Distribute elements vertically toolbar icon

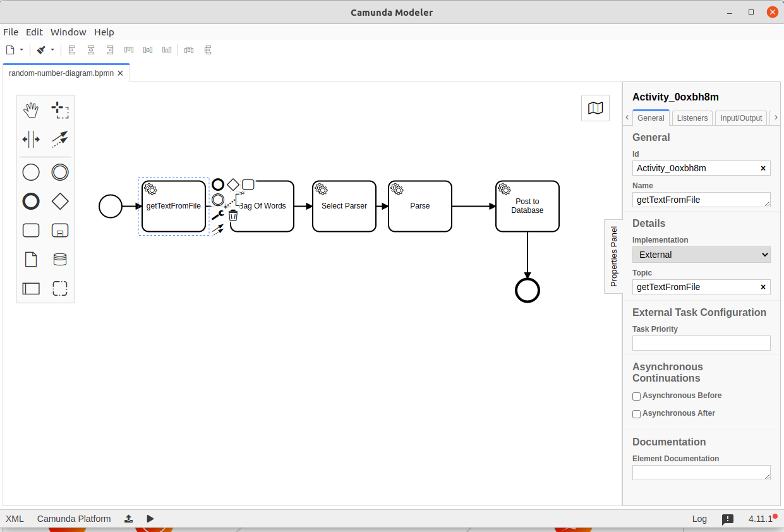tap(208, 50)
